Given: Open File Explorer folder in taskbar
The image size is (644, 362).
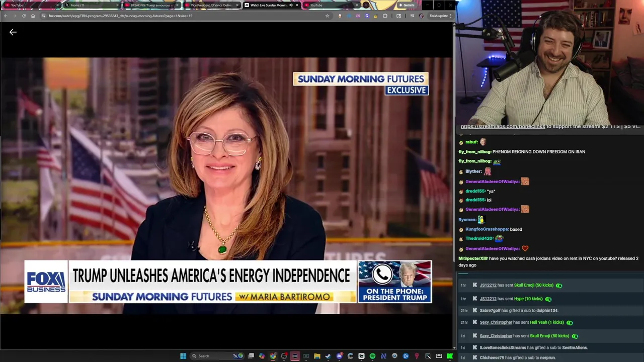Looking at the screenshot, I should (317, 356).
